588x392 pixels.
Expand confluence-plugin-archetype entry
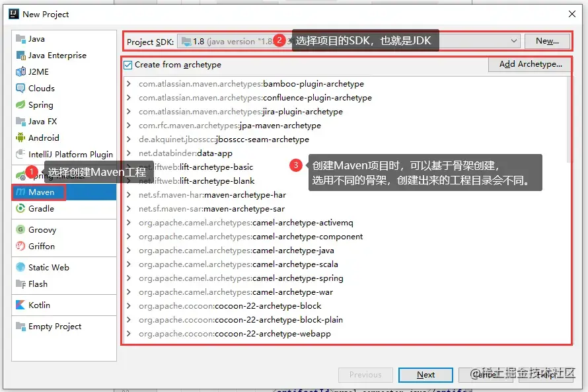(x=129, y=98)
